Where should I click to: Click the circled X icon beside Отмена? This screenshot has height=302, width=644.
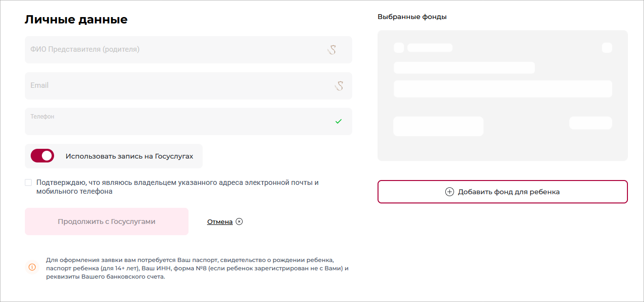click(239, 221)
